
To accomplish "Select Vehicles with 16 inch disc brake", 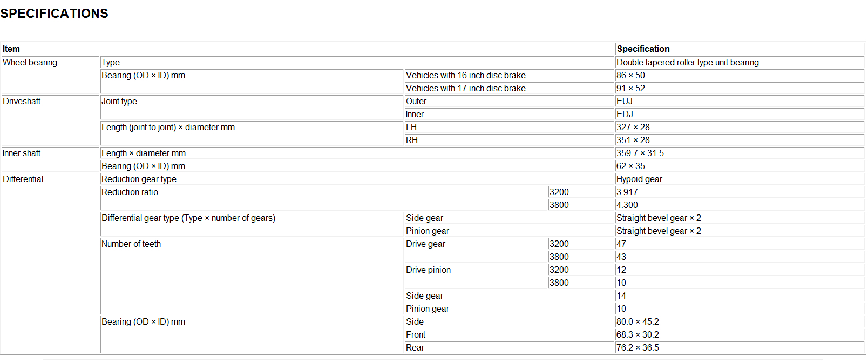I will pyautogui.click(x=465, y=76).
